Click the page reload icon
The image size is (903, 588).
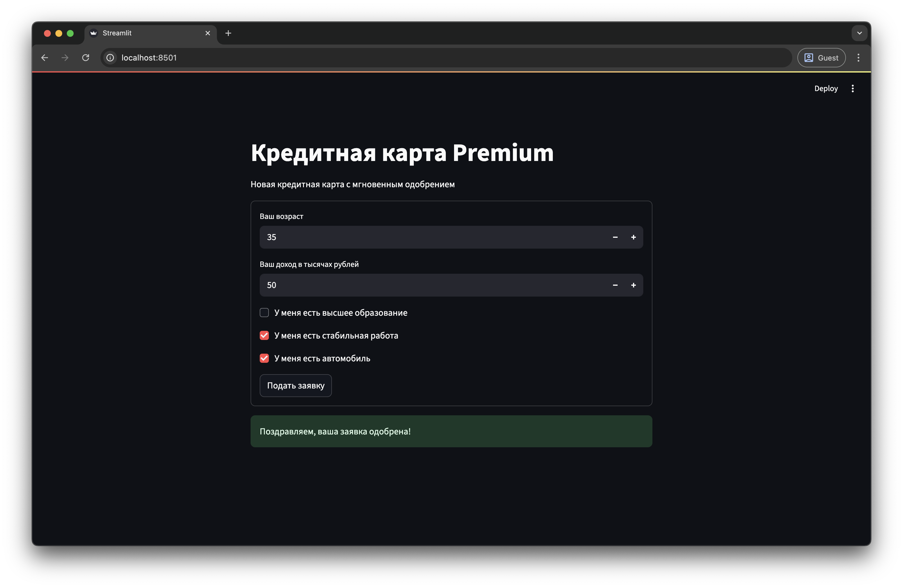(86, 58)
